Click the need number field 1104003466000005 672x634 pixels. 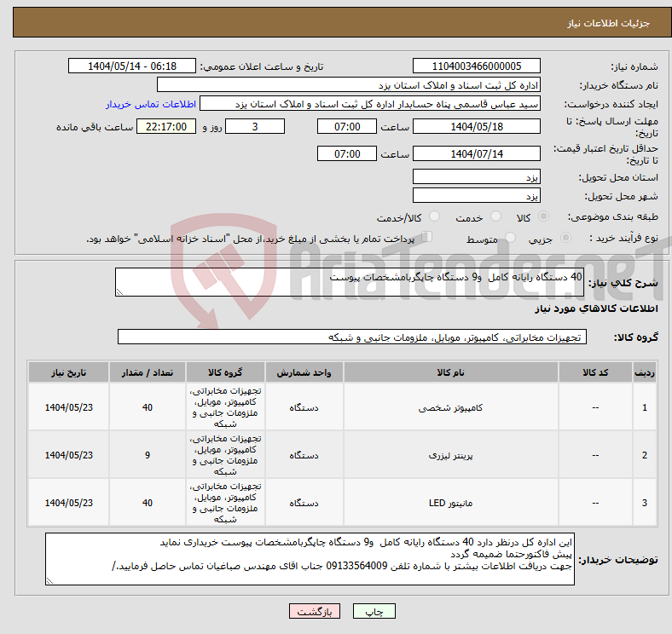pyautogui.click(x=476, y=66)
